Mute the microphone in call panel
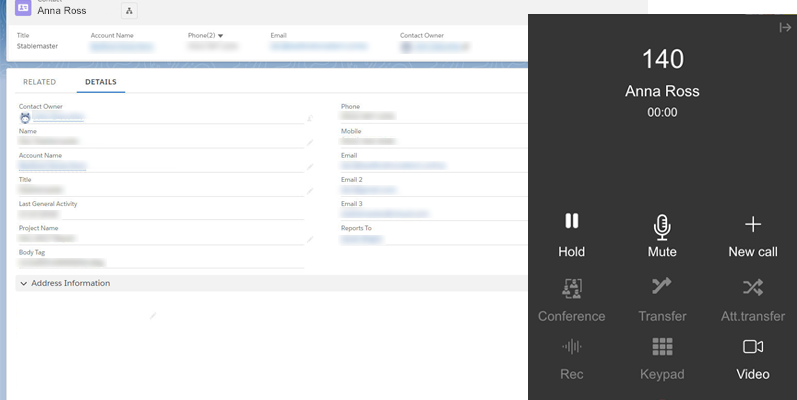797x400 pixels. click(x=662, y=235)
